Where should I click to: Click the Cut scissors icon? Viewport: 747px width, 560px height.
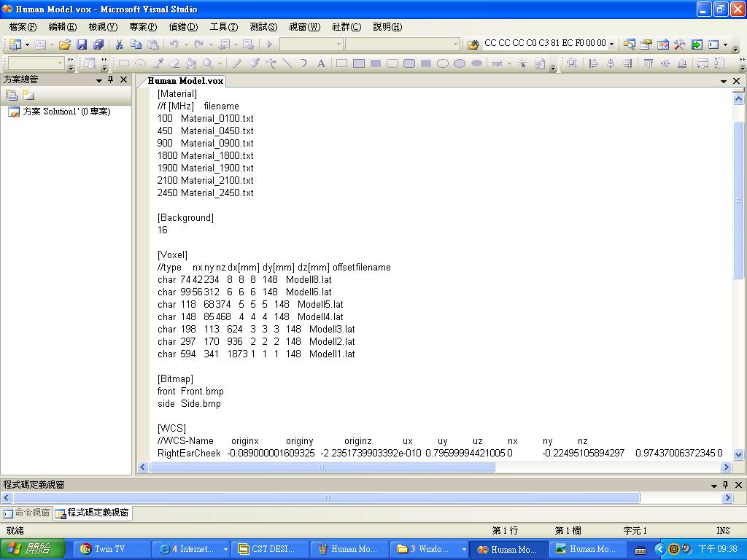pos(119,44)
